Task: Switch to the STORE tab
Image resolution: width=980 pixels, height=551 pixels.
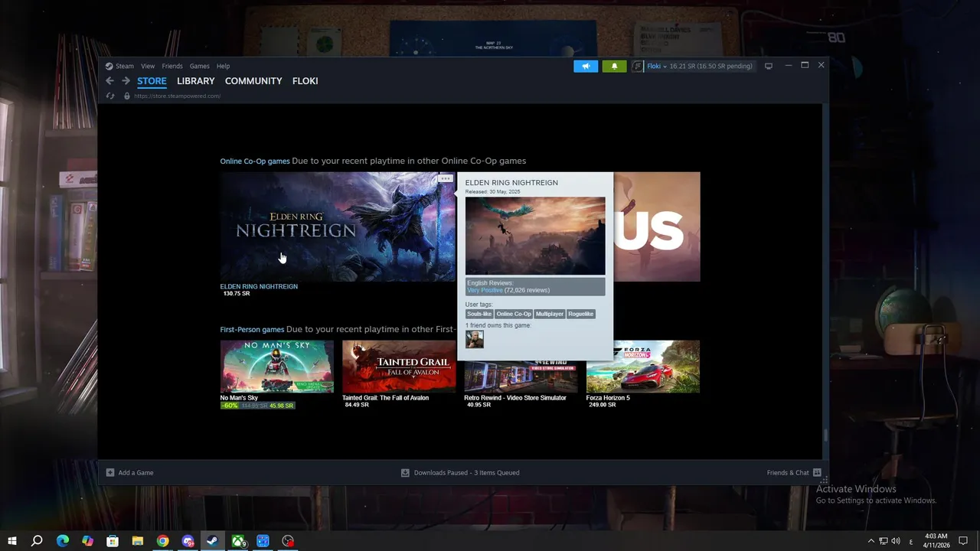Action: pos(152,81)
